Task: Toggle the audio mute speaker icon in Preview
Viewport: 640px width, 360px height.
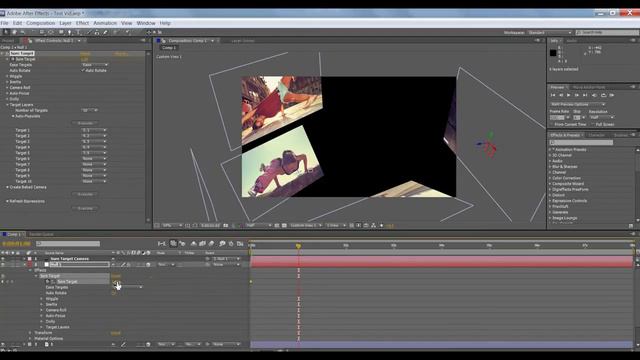Action: 594,95
